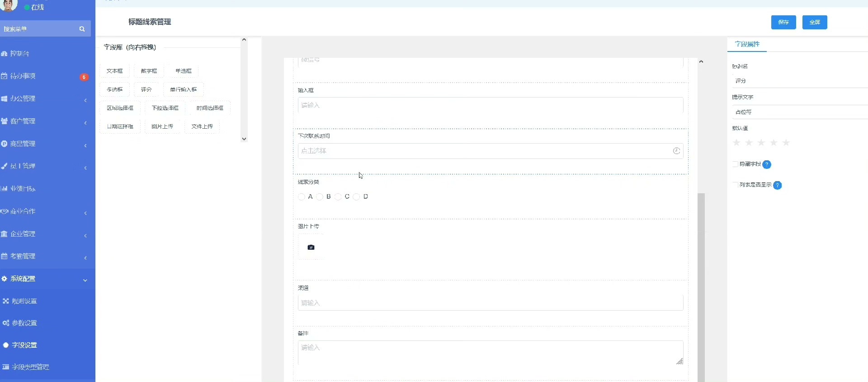The width and height of the screenshot is (868, 382).
Task: Expand the 考勤管理 menu arrow
Action: pyautogui.click(x=85, y=258)
